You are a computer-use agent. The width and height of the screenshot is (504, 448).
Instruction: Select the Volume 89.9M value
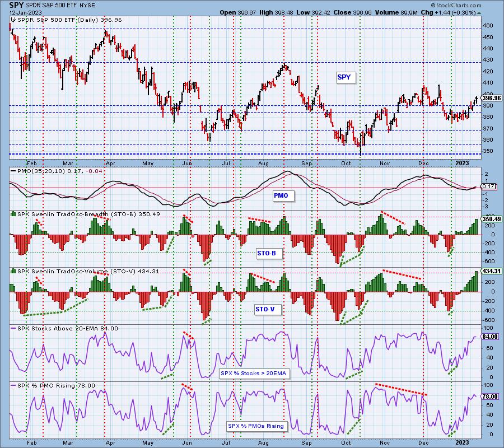pos(396,12)
